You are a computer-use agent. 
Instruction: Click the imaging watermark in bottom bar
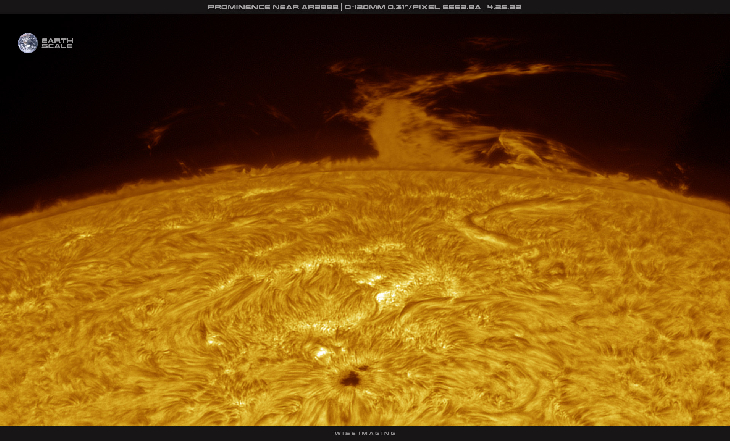365,433
